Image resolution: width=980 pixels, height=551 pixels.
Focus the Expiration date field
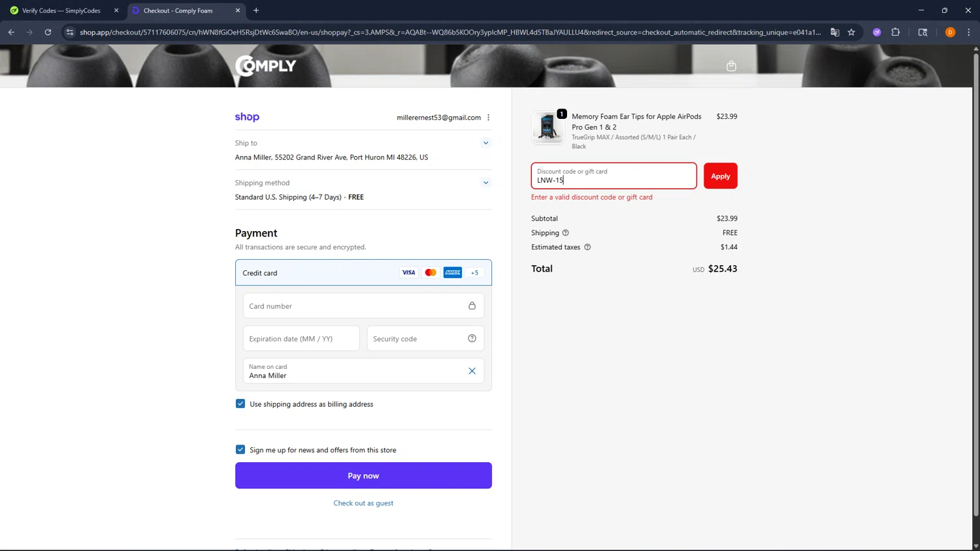301,338
